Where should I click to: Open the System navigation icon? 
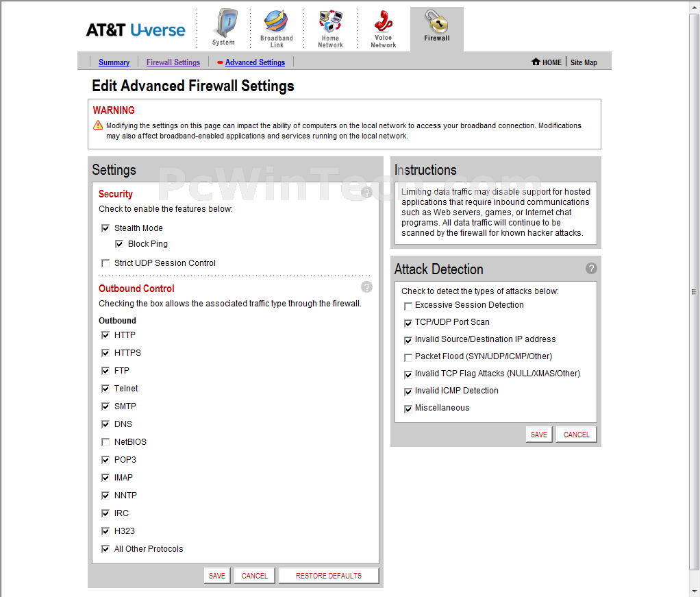coord(223,25)
